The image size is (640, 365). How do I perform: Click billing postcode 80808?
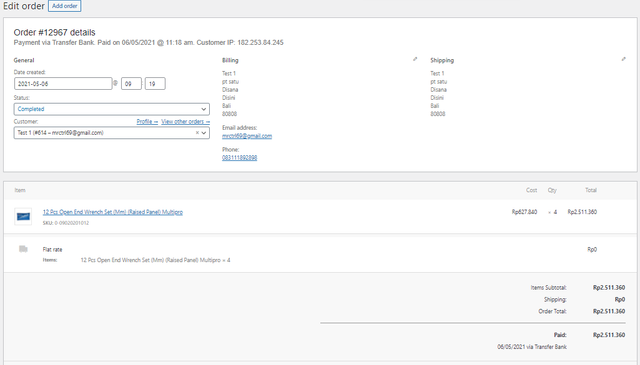coord(229,114)
